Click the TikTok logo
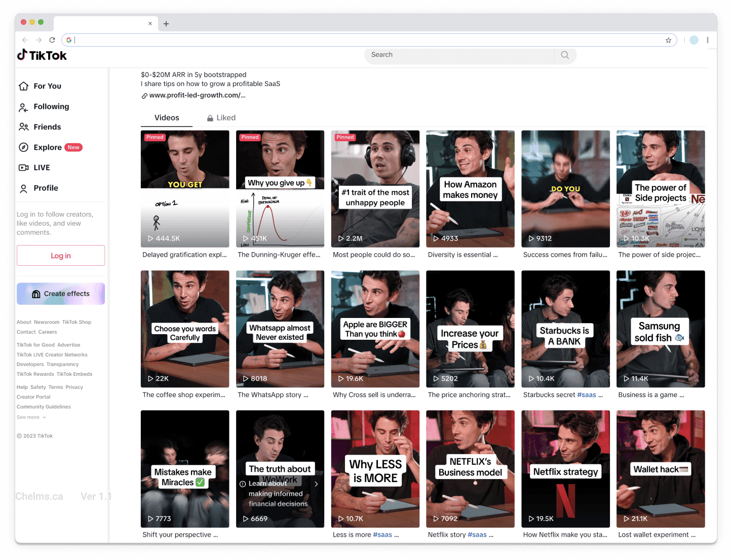This screenshot has height=560, width=732. [42, 55]
